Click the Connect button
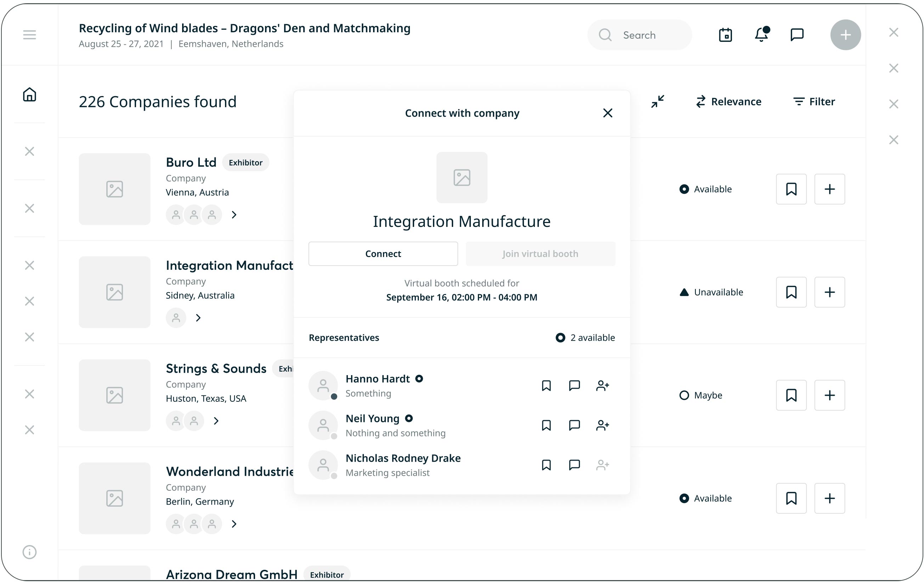 [x=383, y=254]
